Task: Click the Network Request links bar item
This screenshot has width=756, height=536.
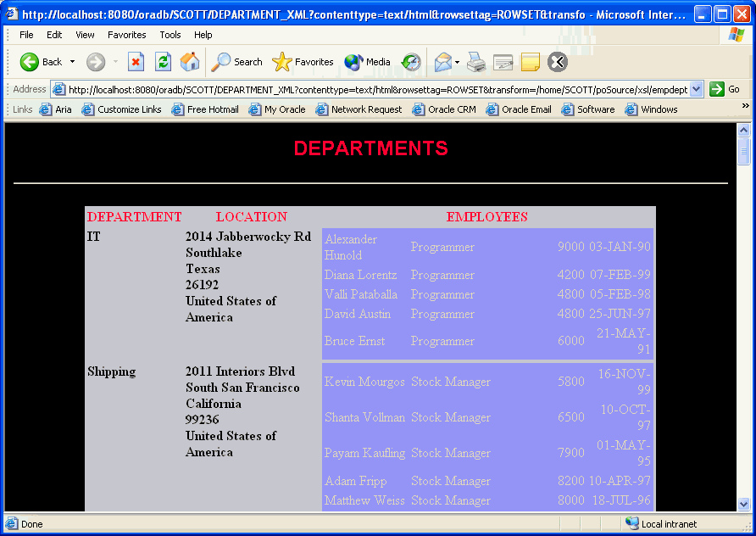Action: tap(359, 109)
